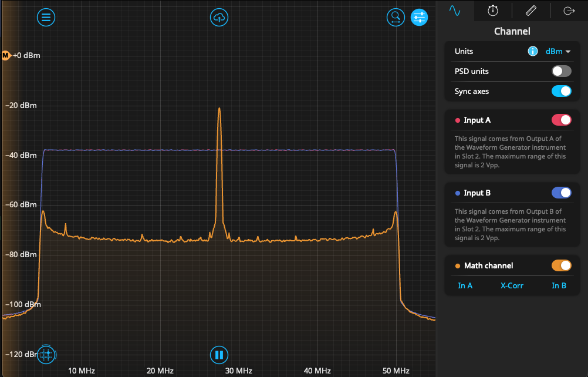Open the hamburger main menu

coord(46,17)
